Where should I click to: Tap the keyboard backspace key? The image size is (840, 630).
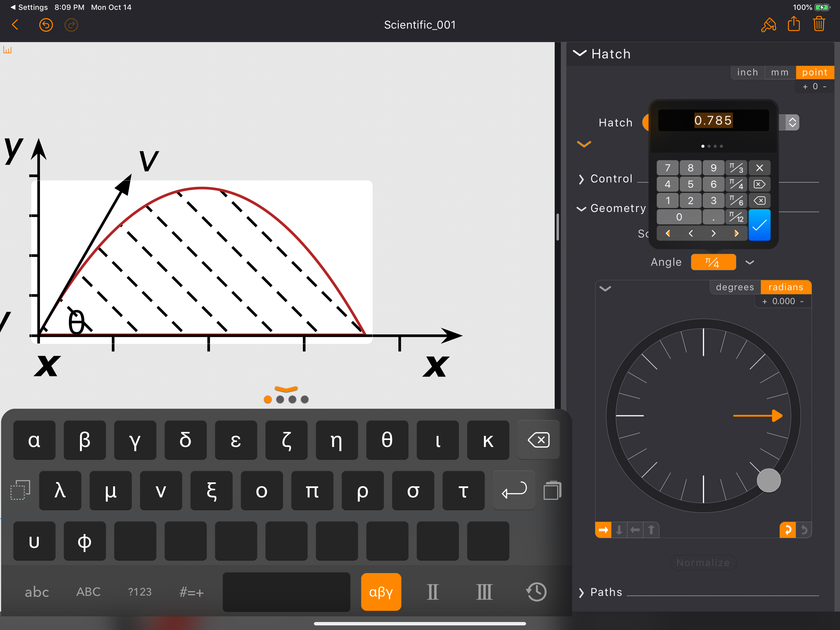538,440
